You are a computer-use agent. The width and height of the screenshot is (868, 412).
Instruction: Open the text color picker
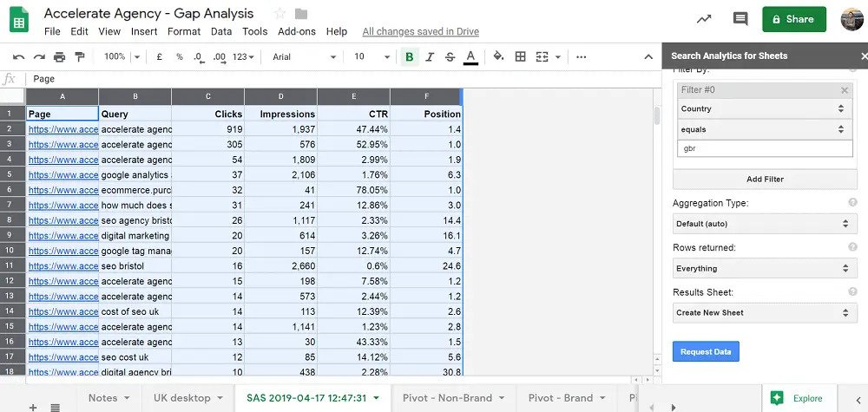(470, 56)
